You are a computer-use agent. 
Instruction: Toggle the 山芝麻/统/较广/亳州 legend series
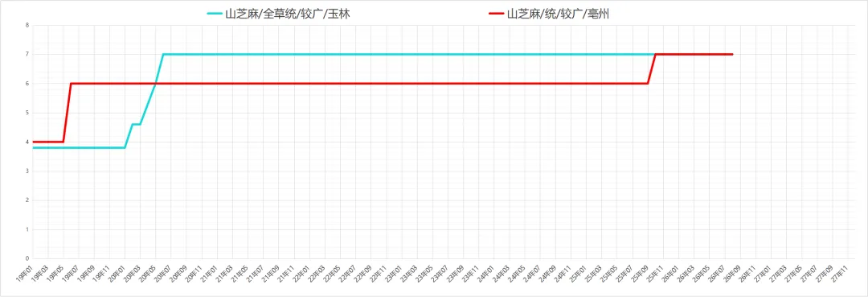pyautogui.click(x=550, y=14)
